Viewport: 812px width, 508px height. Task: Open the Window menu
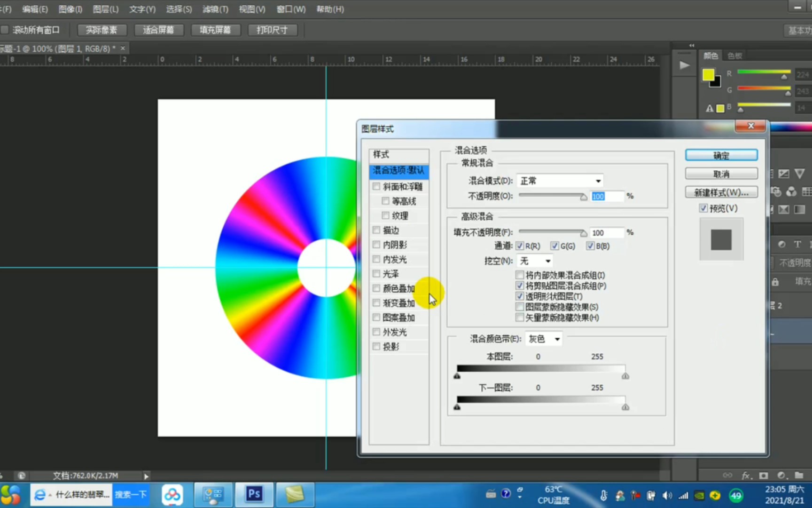(291, 9)
